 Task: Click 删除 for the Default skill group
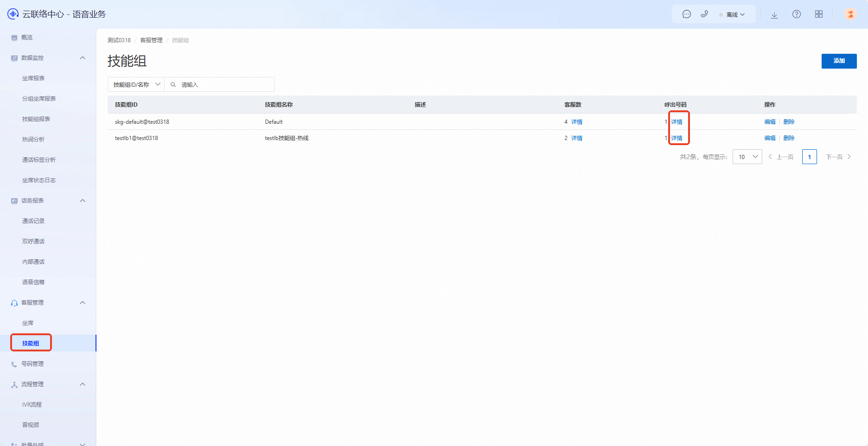pos(789,122)
